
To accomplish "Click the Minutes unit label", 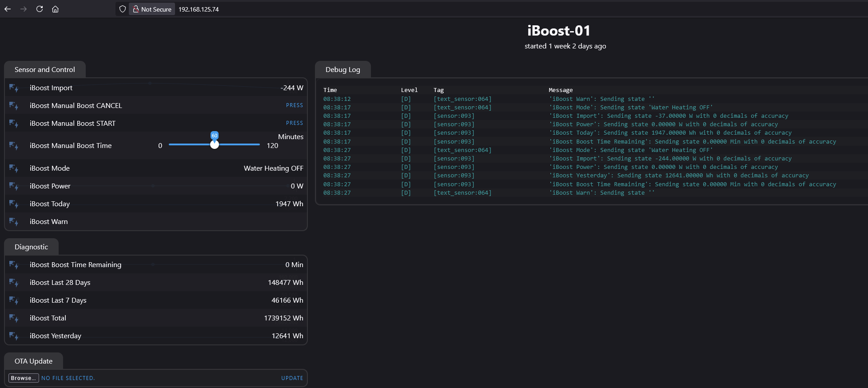I will 291,137.
